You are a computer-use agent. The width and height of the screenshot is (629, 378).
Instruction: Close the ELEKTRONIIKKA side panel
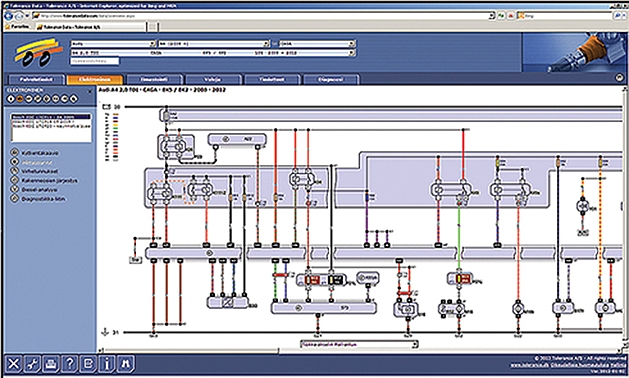click(x=90, y=91)
